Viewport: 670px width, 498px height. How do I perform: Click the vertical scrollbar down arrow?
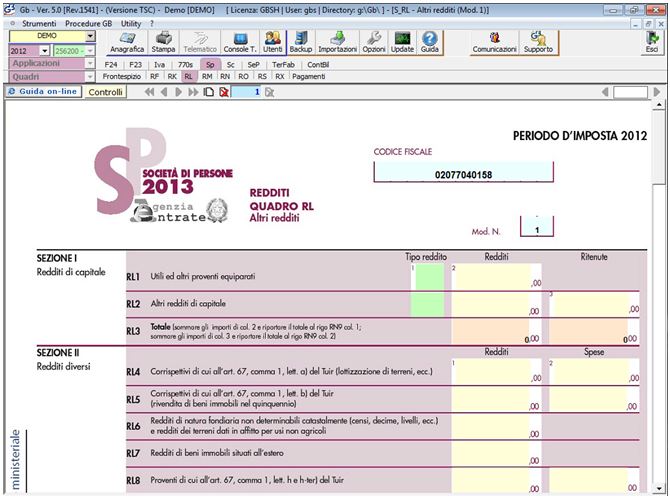click(659, 487)
